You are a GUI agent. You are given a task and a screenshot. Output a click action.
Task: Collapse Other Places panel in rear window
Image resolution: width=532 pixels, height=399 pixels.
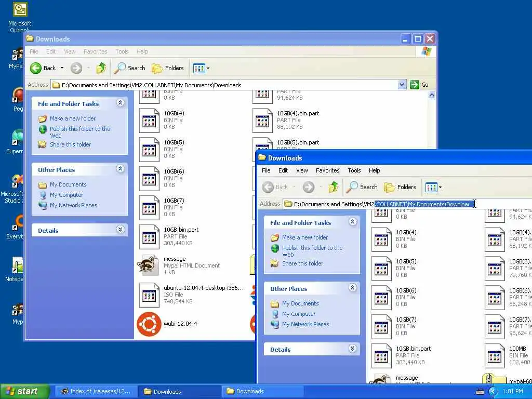coord(120,169)
